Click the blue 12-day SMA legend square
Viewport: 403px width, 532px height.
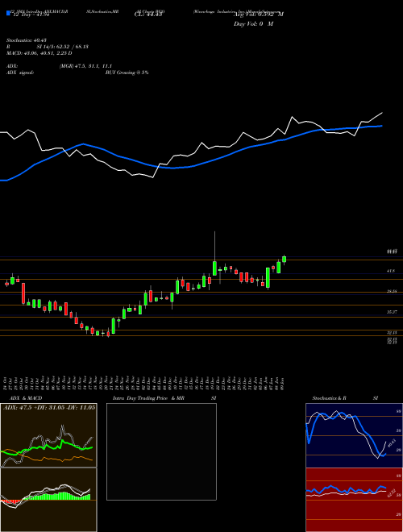point(8,14)
